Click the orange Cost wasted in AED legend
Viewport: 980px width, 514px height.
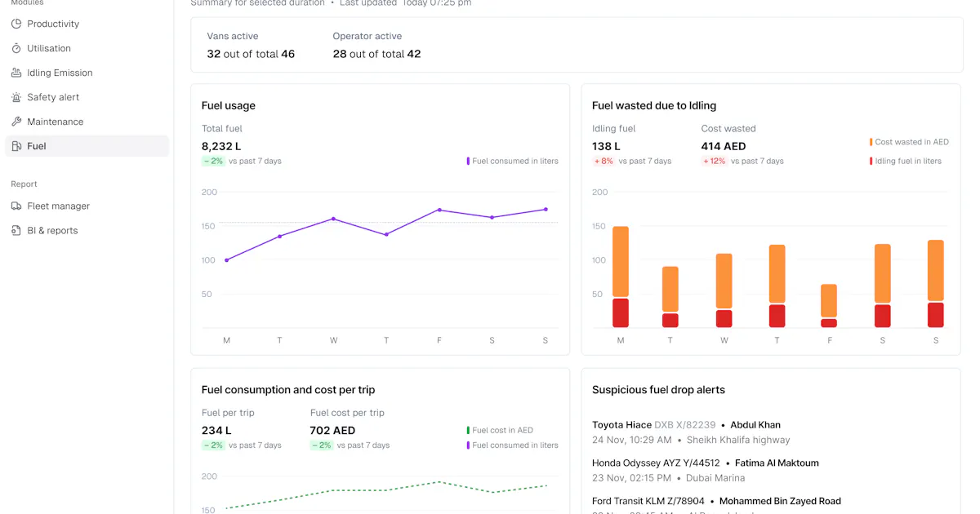[909, 142]
